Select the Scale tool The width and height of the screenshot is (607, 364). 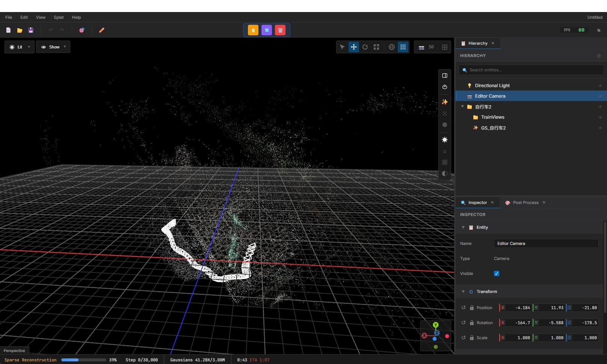click(376, 47)
